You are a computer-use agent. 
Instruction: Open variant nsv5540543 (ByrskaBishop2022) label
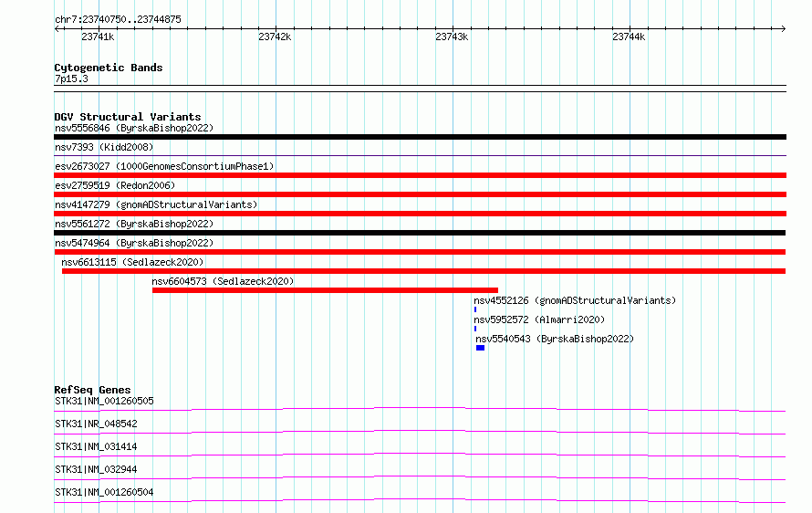555,339
